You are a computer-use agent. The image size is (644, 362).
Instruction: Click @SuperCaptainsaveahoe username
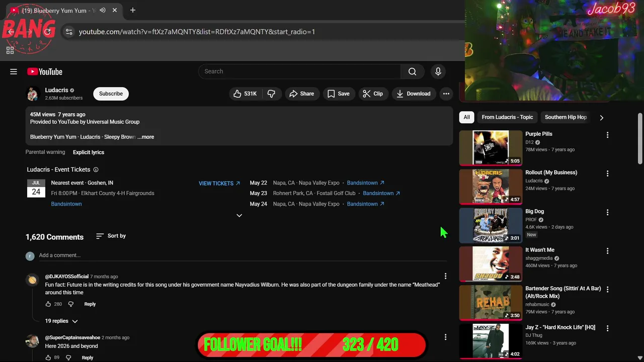(72, 337)
